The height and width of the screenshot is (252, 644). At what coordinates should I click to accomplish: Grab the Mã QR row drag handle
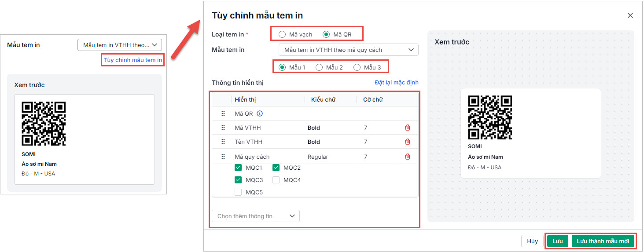[x=223, y=113]
